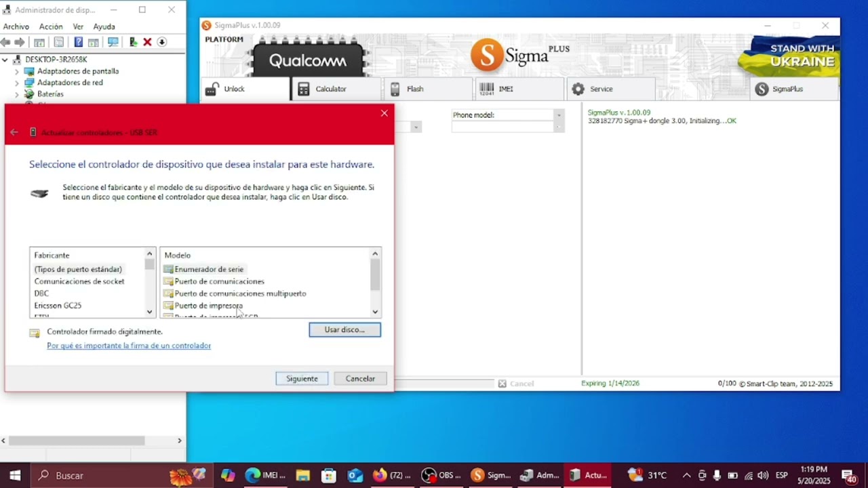Click the Windows Start button
The height and width of the screenshot is (488, 868).
tap(15, 475)
